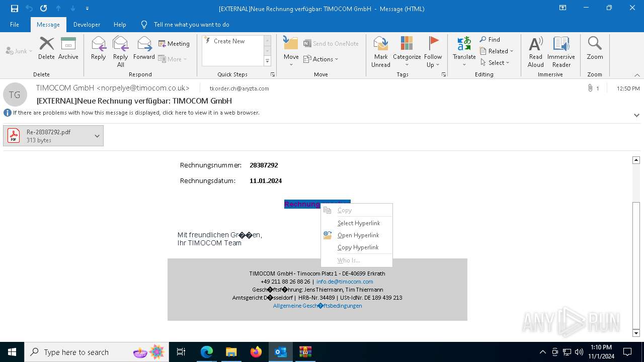Open the Allgemeine Geschäftsbedingungen link
This screenshot has width=644, height=362.
pyautogui.click(x=317, y=306)
